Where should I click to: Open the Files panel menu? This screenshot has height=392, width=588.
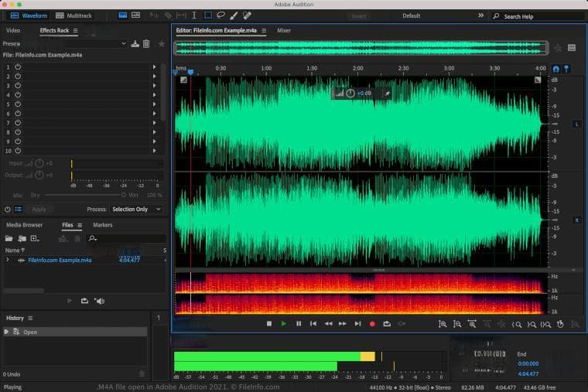point(80,225)
